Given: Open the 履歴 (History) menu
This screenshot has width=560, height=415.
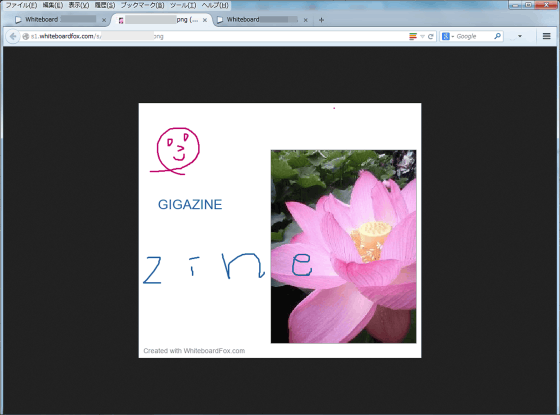Looking at the screenshot, I should pyautogui.click(x=105, y=5).
